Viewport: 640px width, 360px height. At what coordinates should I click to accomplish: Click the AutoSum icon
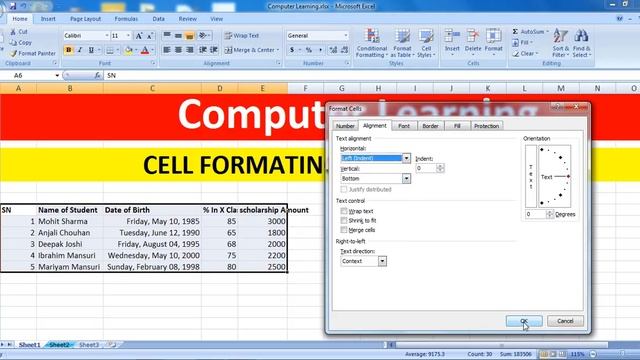(516, 31)
